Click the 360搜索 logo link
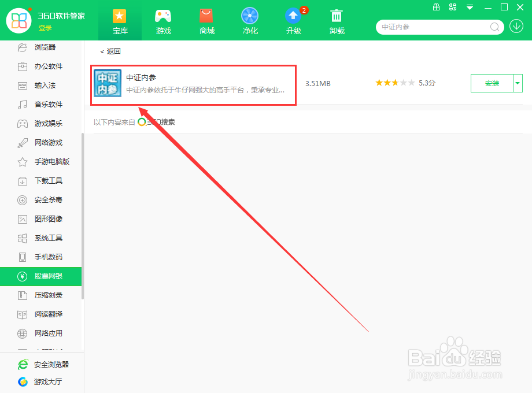Viewport: 532px width, 393px height. coord(156,122)
